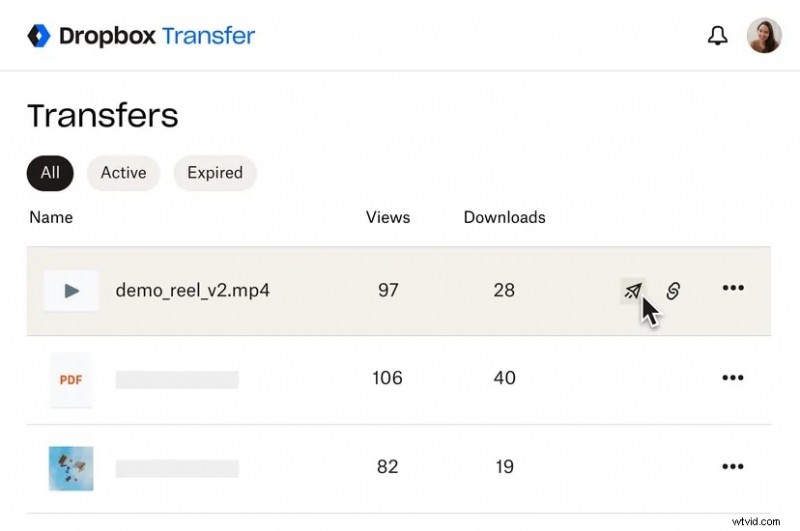Viewport: 800px width, 531px height.
Task: Switch to the Active transfers tab
Action: click(123, 173)
